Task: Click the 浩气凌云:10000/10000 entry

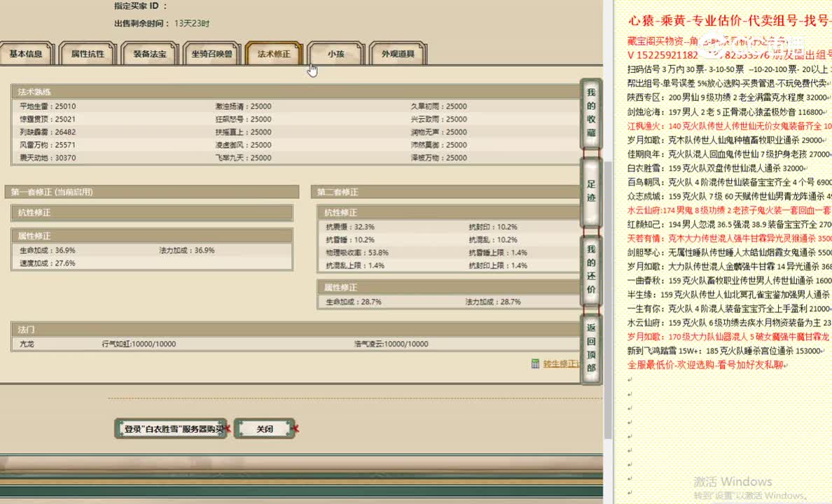Action: point(391,344)
